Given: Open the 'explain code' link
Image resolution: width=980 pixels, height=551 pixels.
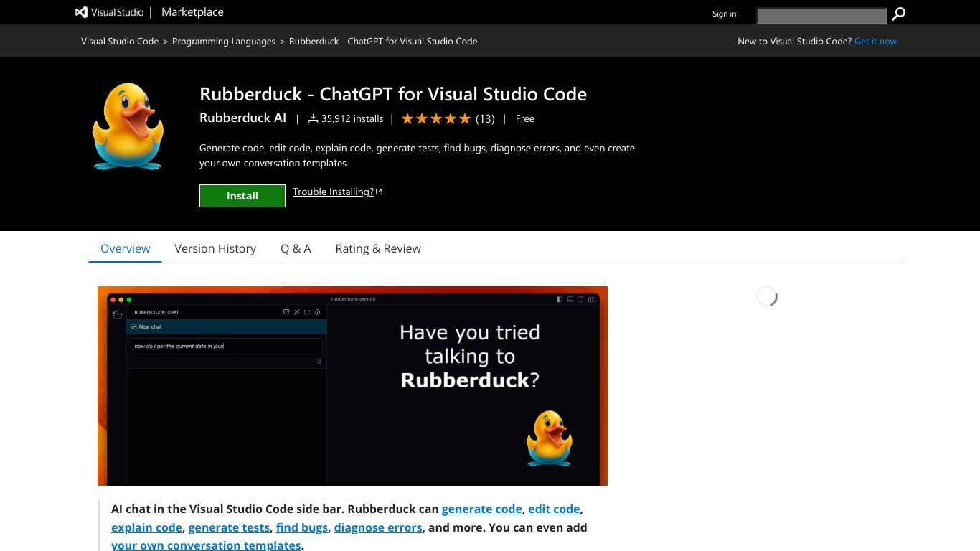Looking at the screenshot, I should click(146, 527).
